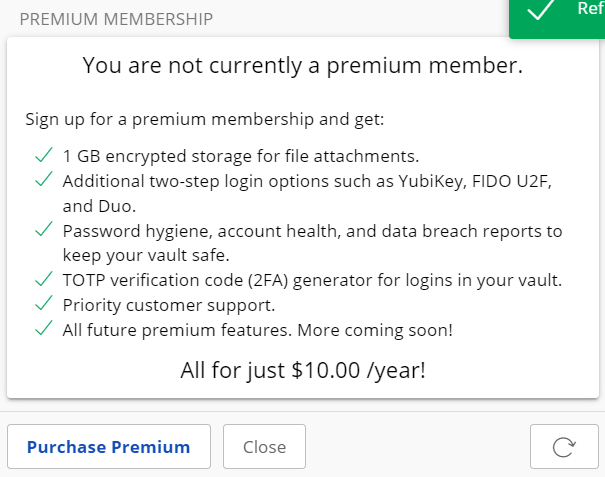The image size is (605, 477).
Task: Click checkmark beside Priority customer support
Action: (44, 304)
